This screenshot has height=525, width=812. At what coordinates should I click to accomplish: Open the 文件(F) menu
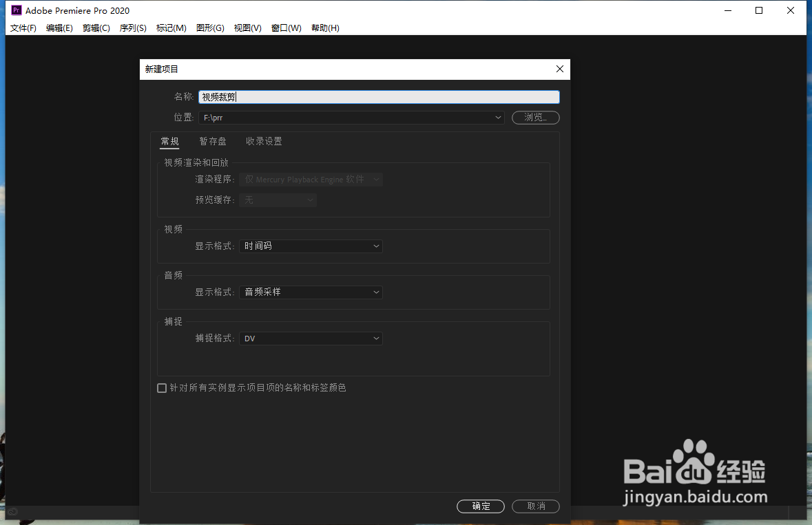[23, 28]
